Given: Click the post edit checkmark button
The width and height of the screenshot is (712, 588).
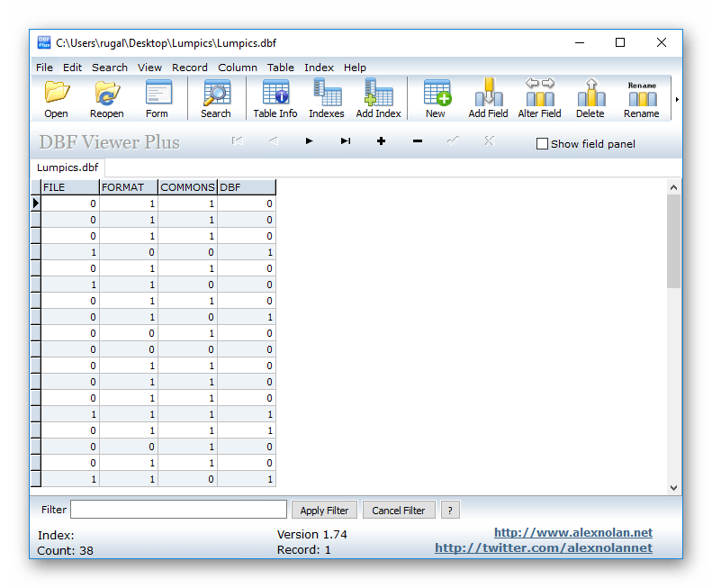Looking at the screenshot, I should point(453,140).
